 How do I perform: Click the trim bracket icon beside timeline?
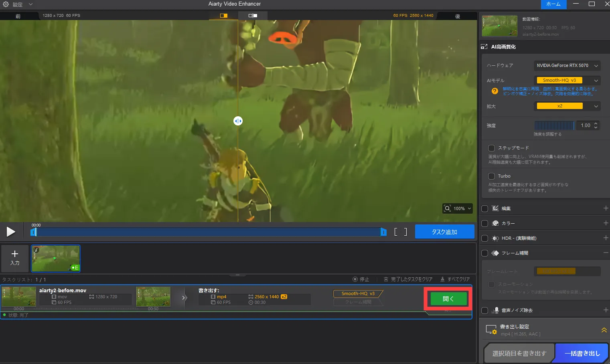pos(400,232)
